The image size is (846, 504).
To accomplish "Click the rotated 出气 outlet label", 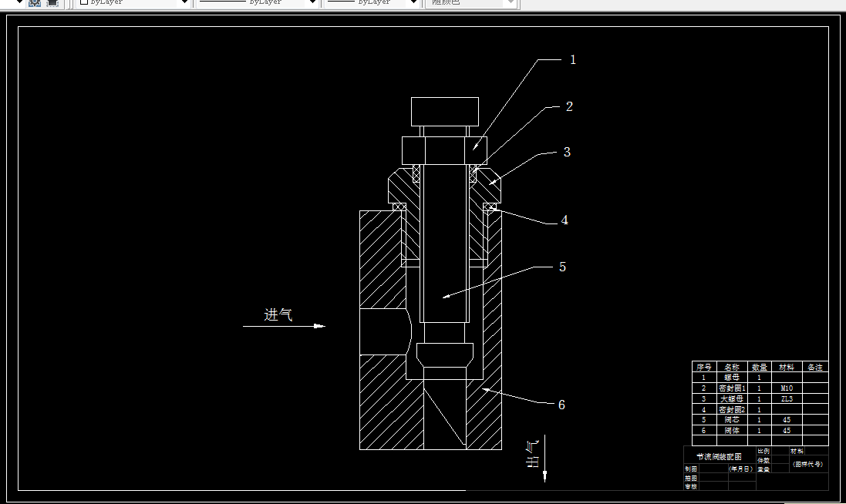I will click(533, 454).
